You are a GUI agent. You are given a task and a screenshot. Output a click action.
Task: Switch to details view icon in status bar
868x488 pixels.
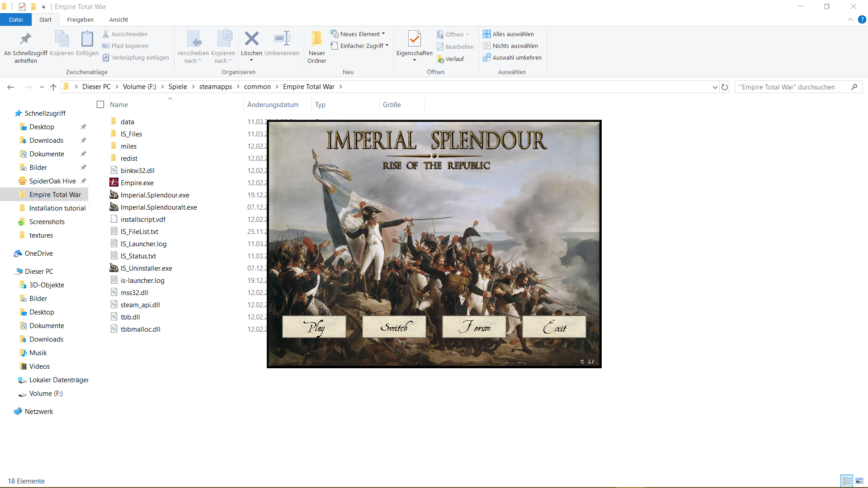coord(847,481)
